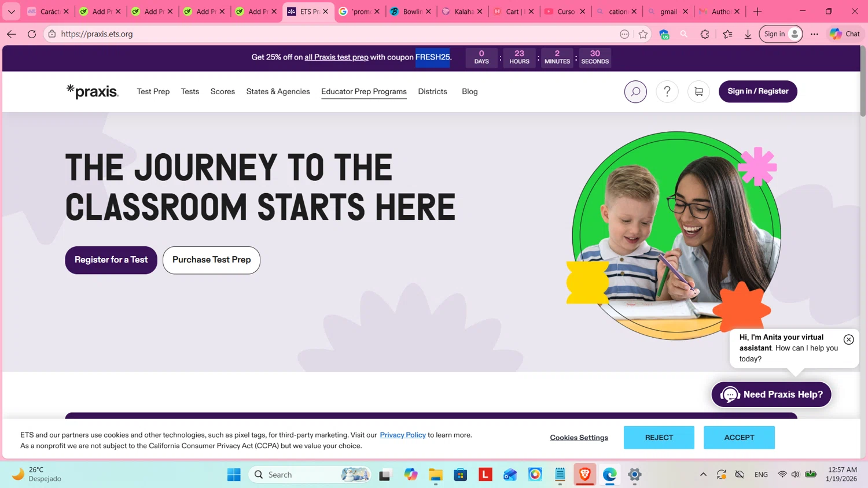Image resolution: width=868 pixels, height=488 pixels.
Task: Click the Windows taskbar Search box
Action: coord(310,475)
